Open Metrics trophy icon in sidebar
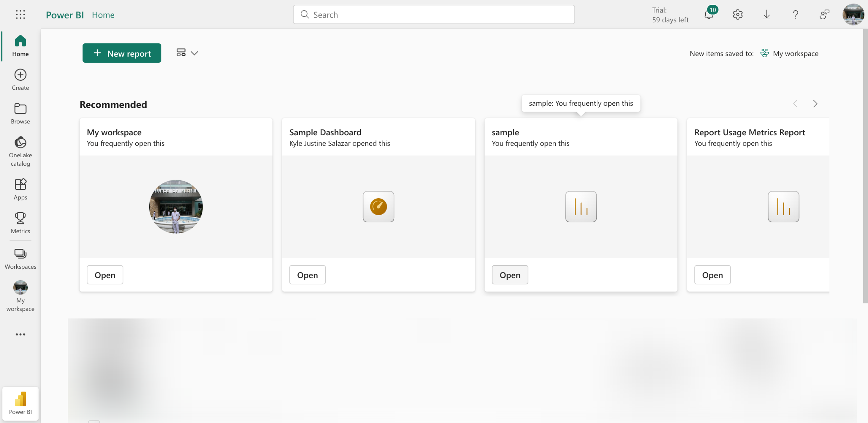868x423 pixels. (20, 223)
